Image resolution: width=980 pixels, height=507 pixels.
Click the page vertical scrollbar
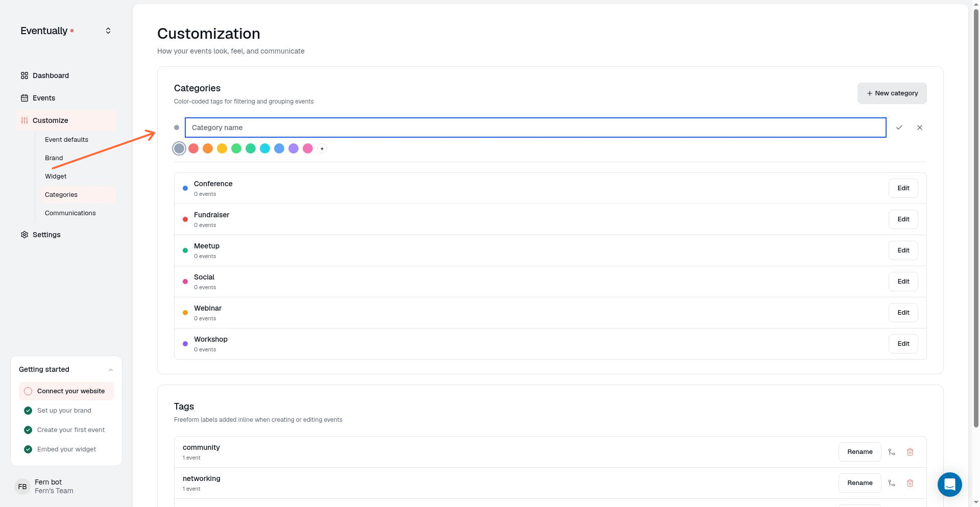(x=976, y=219)
